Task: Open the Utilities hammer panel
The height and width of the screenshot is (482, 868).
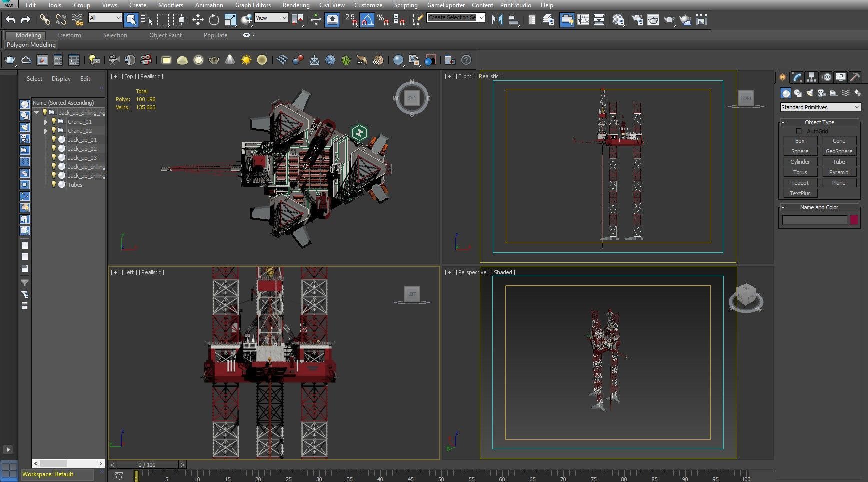Action: click(x=855, y=77)
